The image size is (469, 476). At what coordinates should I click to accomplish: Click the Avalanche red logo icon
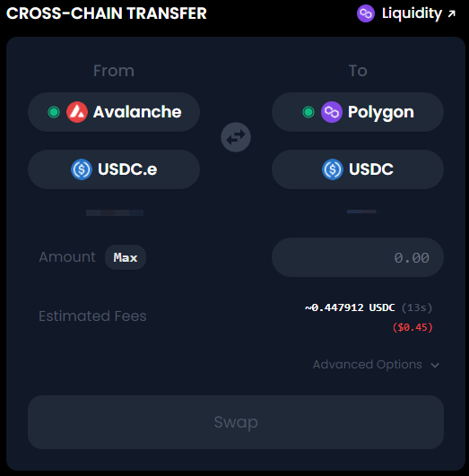(77, 112)
